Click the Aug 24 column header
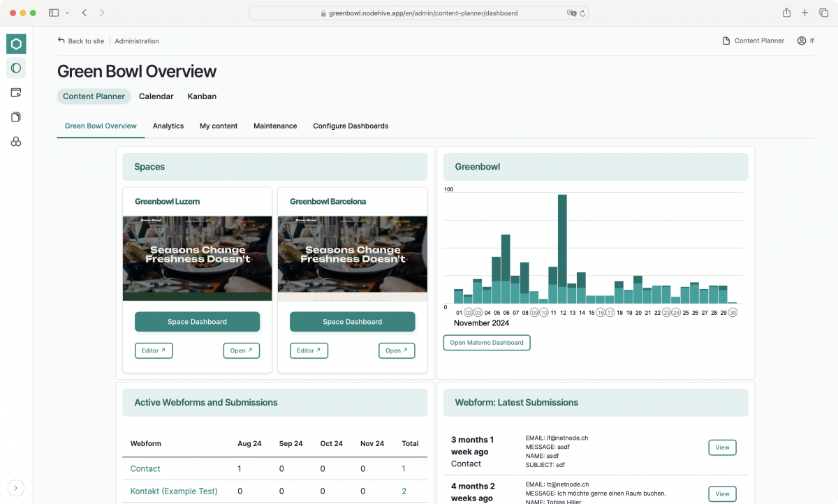This screenshot has width=838, height=504. (249, 444)
